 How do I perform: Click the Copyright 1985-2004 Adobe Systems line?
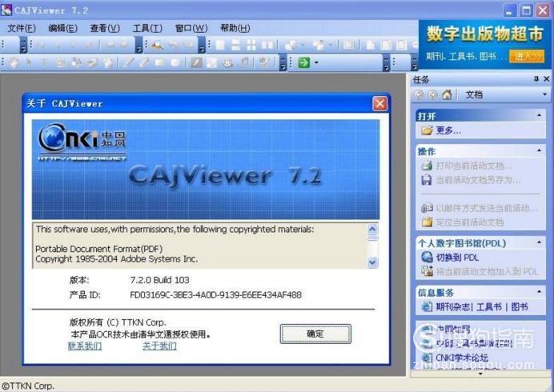117,259
